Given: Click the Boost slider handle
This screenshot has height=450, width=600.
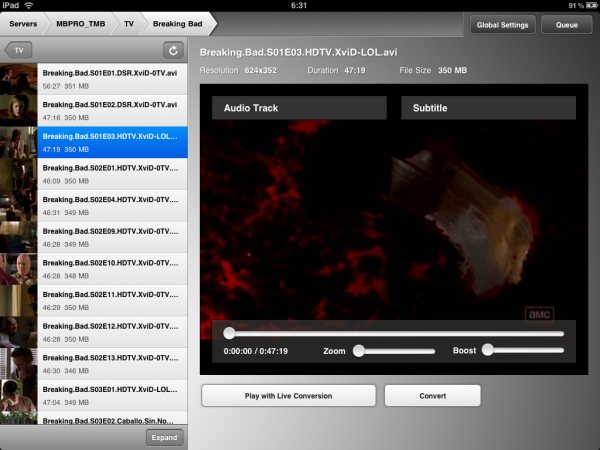Looking at the screenshot, I should (488, 350).
